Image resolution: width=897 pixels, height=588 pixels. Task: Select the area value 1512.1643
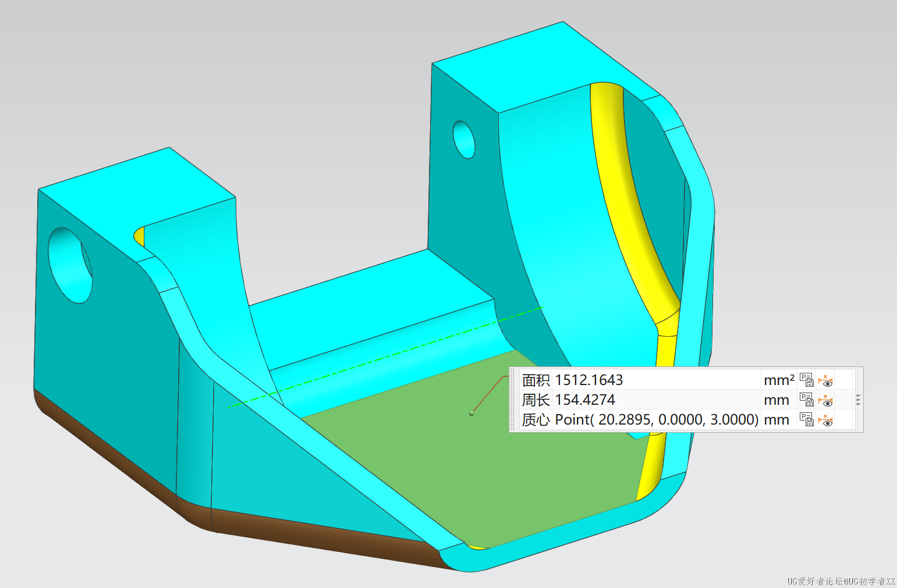(589, 380)
